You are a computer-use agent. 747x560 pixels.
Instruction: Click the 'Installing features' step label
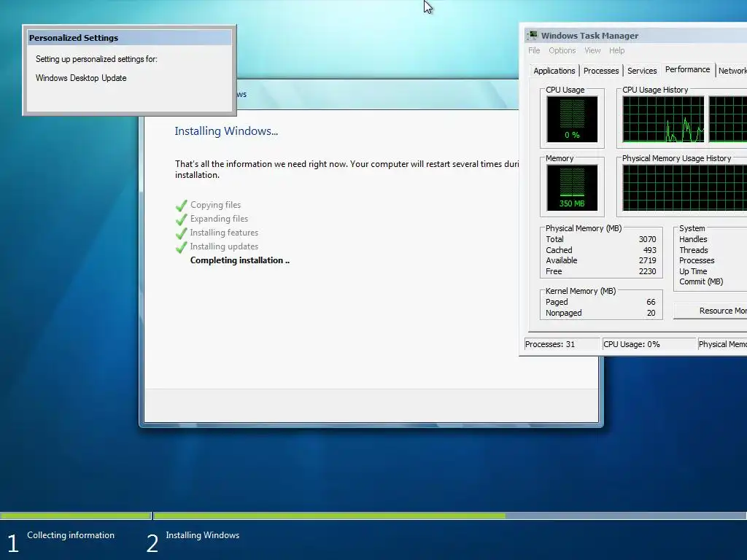pos(224,233)
